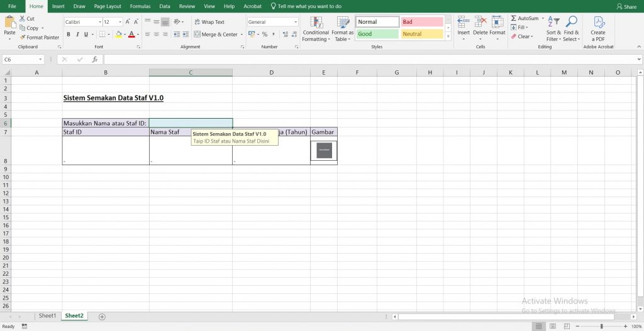Click the Delete cells icon
The image size is (644, 331).
point(480,22)
